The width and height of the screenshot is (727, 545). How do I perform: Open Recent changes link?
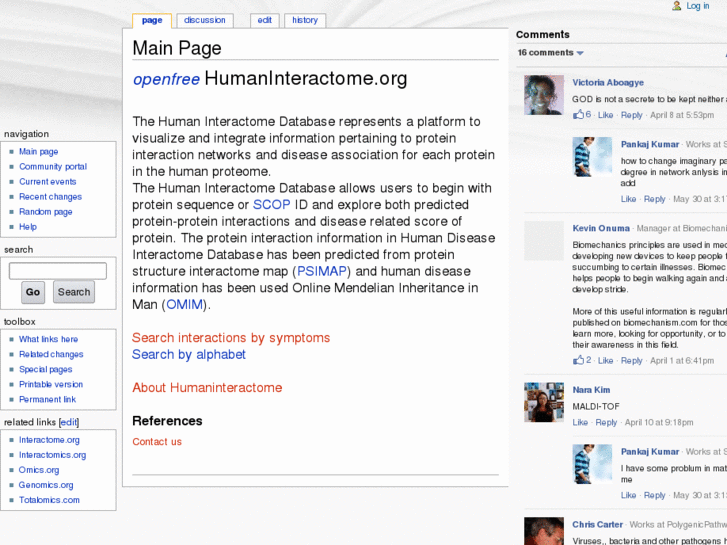pyautogui.click(x=50, y=197)
